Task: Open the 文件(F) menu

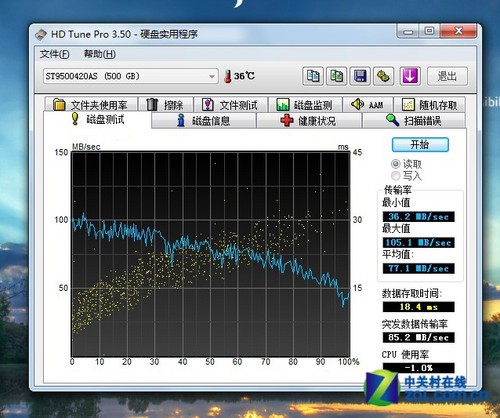Action: [x=55, y=54]
